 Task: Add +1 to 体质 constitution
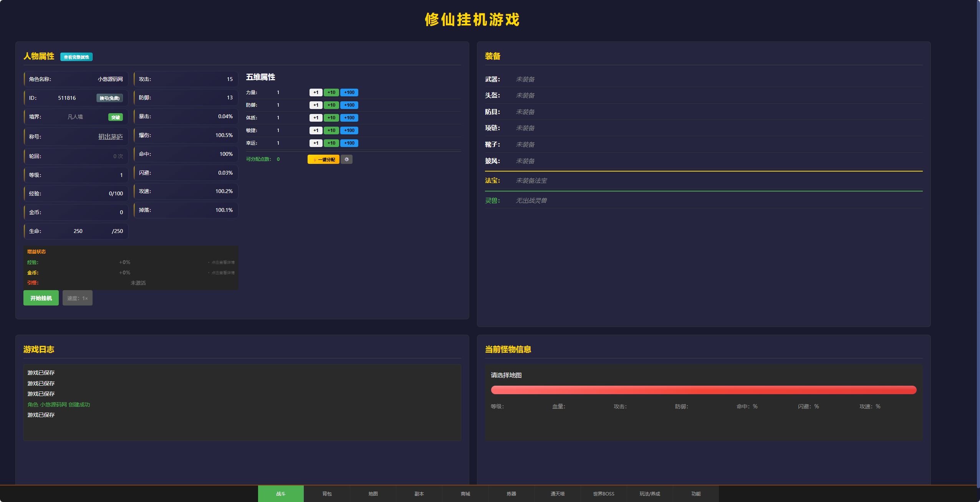[x=316, y=118]
